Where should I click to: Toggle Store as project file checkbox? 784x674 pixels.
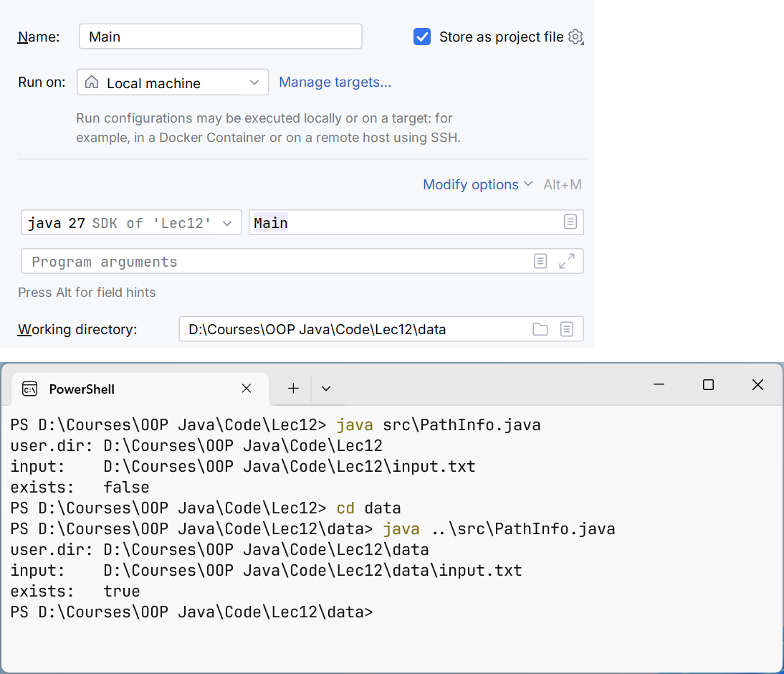point(422,37)
